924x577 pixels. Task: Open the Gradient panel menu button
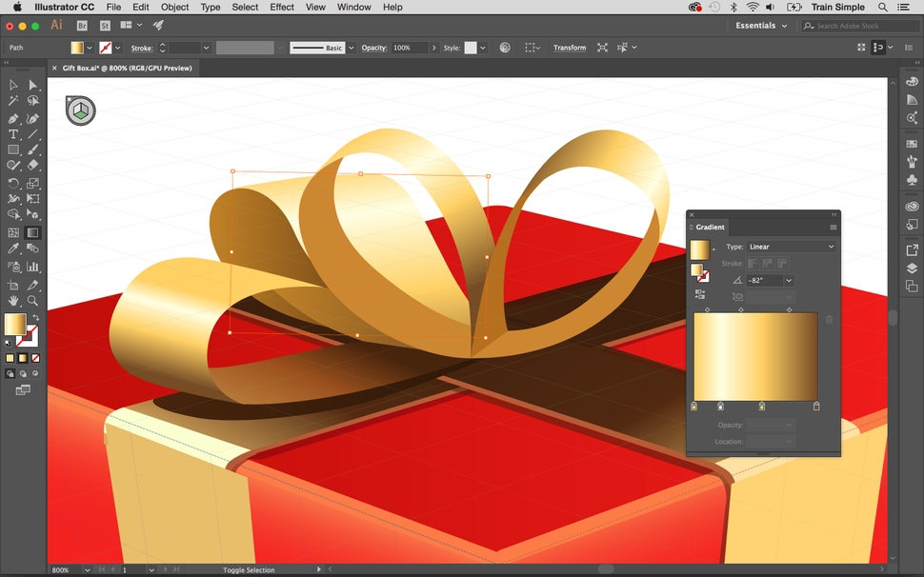[x=833, y=227]
